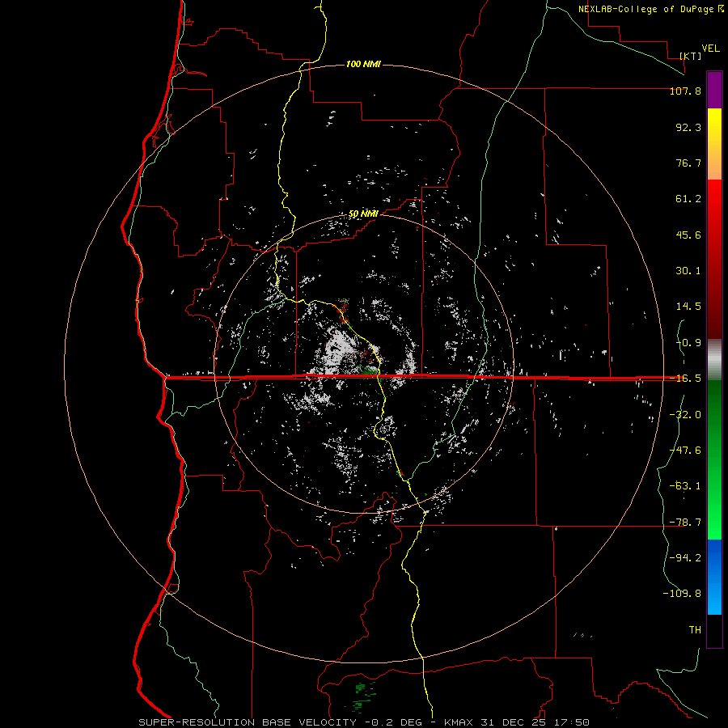Image resolution: width=728 pixels, height=728 pixels.
Task: Select the gray near-zero segment of the scale
Action: click(714, 358)
